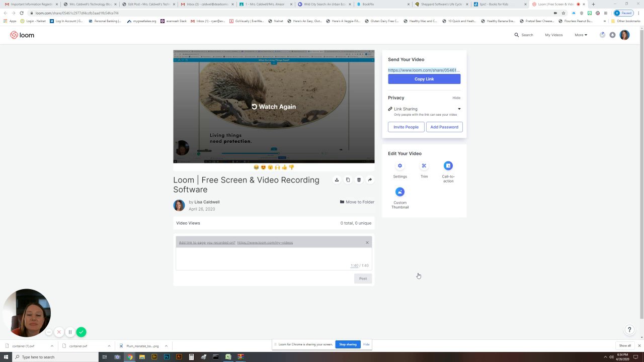Click the Add Password button
The width and height of the screenshot is (644, 362).
[x=444, y=127]
